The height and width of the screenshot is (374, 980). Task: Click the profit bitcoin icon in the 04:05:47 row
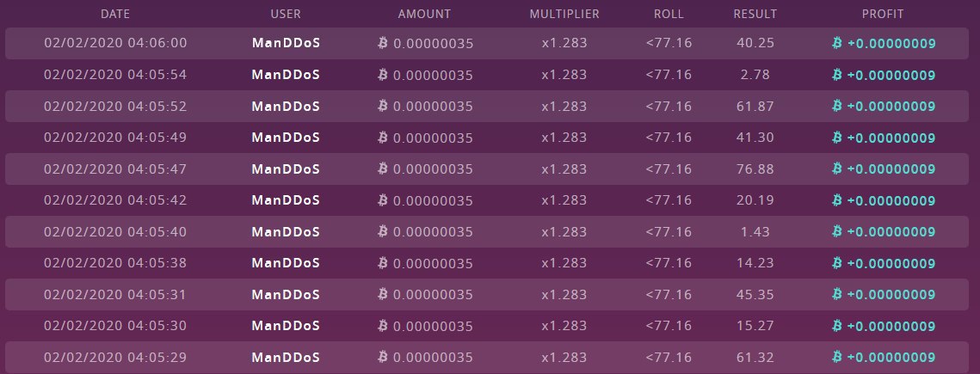pyautogui.click(x=837, y=168)
